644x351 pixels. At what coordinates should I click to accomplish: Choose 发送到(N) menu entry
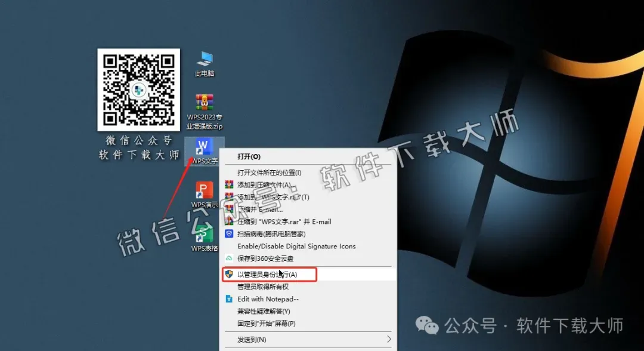click(308, 340)
